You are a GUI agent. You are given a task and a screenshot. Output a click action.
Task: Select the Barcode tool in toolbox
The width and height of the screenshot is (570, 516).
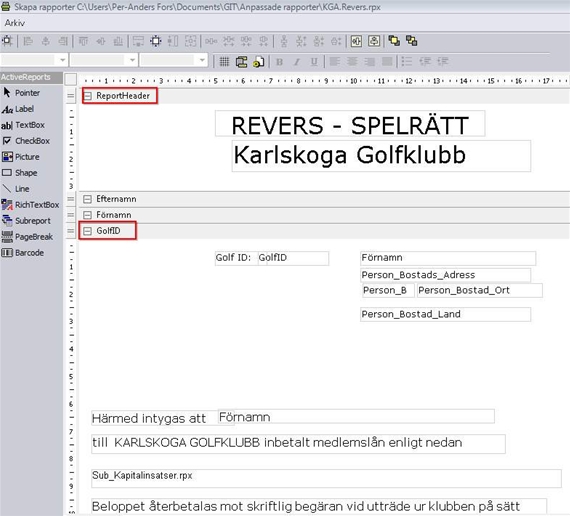pyautogui.click(x=23, y=253)
